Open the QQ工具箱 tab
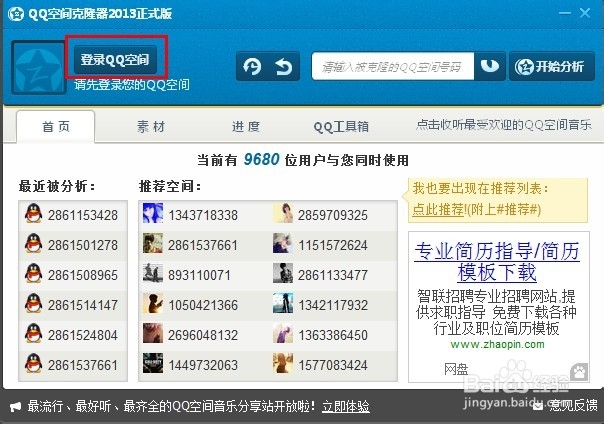604x424 pixels. tap(341, 126)
